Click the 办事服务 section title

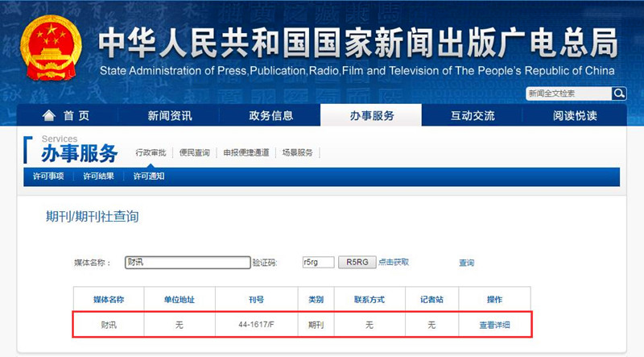coord(79,153)
